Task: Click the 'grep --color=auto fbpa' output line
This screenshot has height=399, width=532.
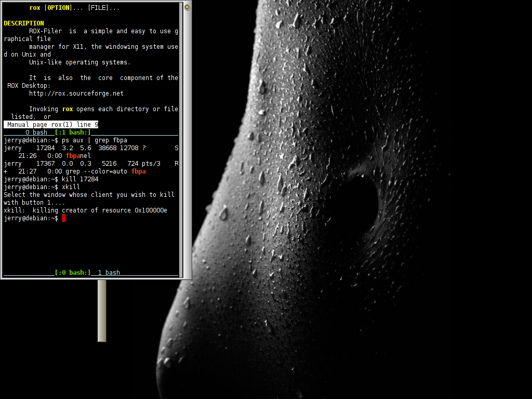Action: pyautogui.click(x=105, y=171)
